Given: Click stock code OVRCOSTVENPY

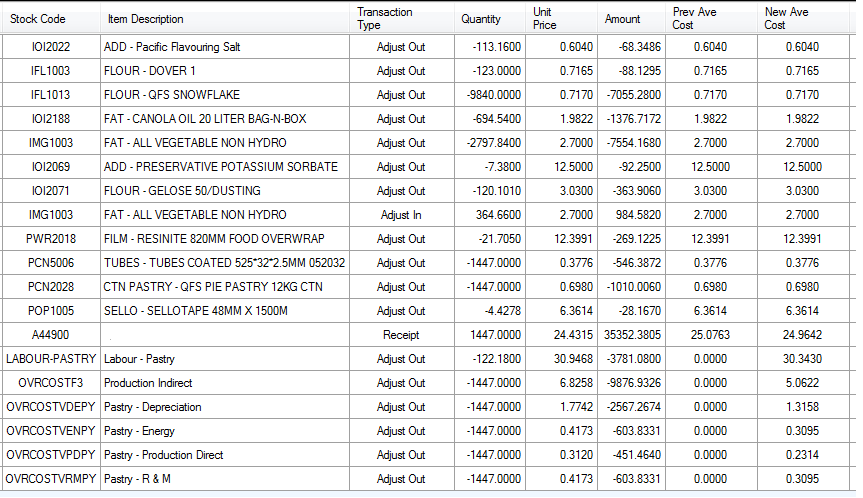Looking at the screenshot, I should click(51, 431).
